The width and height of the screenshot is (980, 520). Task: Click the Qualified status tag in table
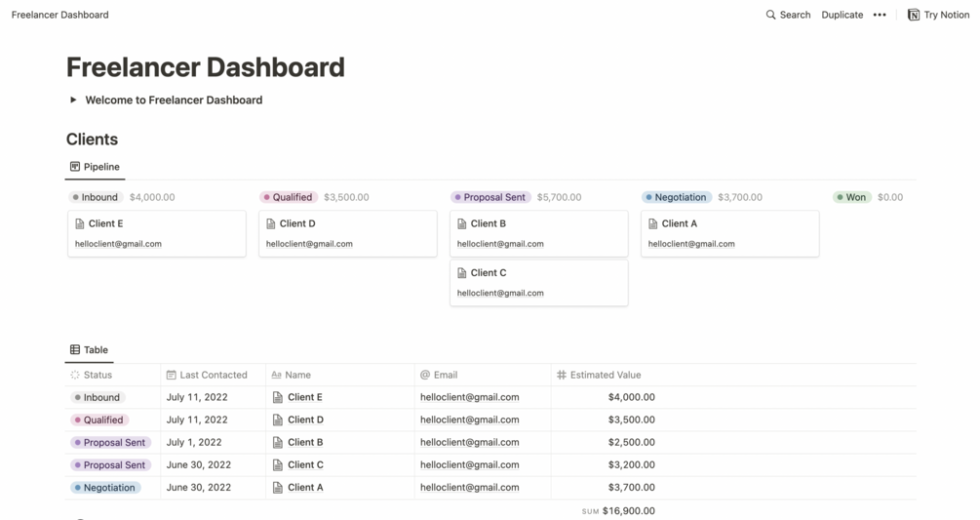point(99,420)
